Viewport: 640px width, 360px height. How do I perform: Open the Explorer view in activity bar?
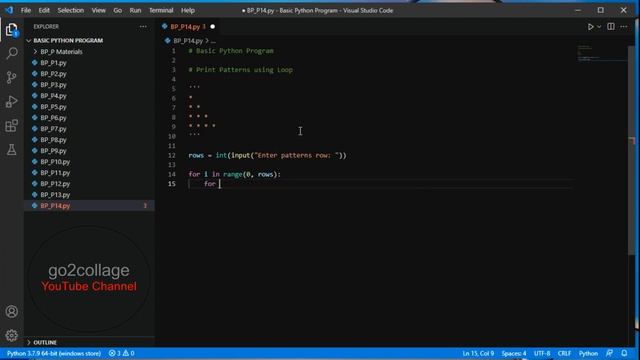(11, 30)
